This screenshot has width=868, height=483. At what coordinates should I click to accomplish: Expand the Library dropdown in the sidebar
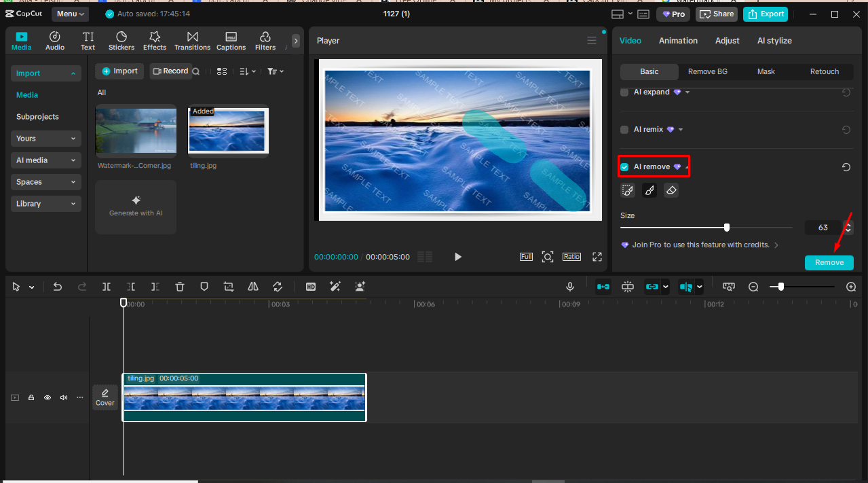pyautogui.click(x=45, y=203)
